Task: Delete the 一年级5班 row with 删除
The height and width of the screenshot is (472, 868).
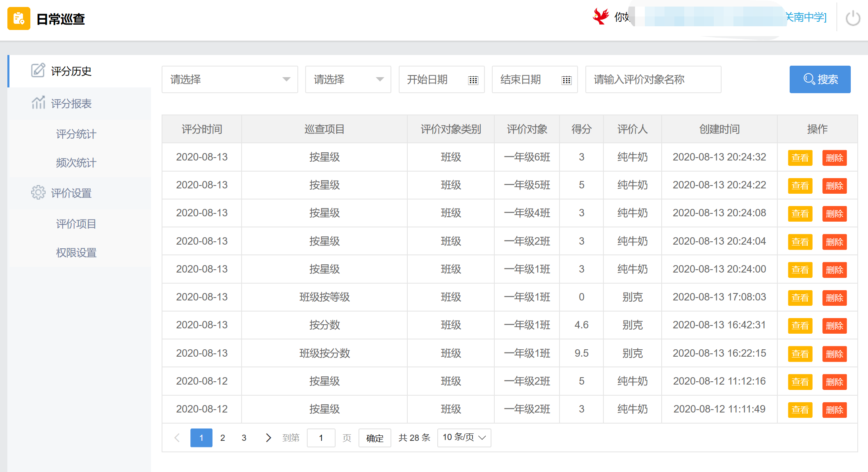Action: pyautogui.click(x=834, y=186)
